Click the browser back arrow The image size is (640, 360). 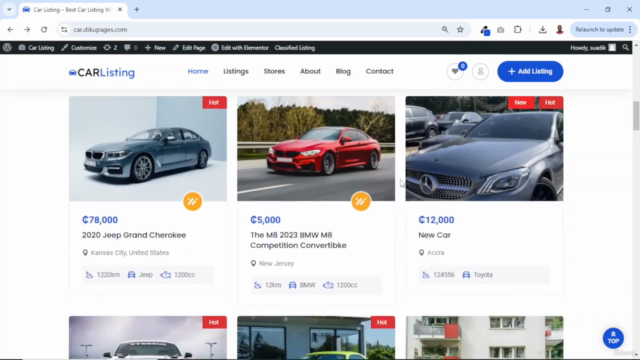[10, 29]
